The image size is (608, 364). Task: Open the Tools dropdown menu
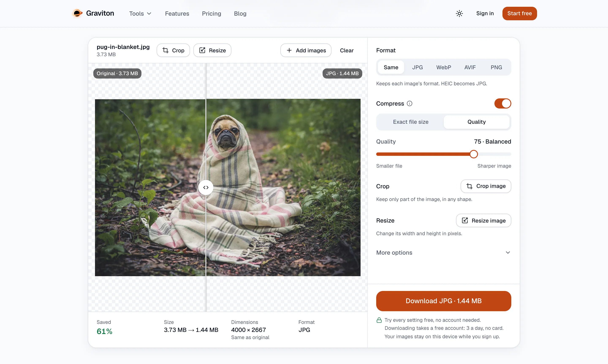pyautogui.click(x=140, y=14)
